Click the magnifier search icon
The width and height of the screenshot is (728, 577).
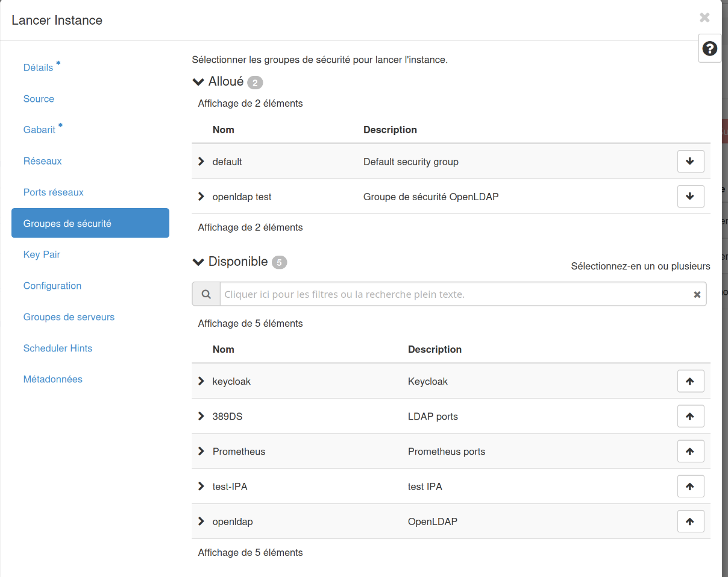(x=206, y=294)
